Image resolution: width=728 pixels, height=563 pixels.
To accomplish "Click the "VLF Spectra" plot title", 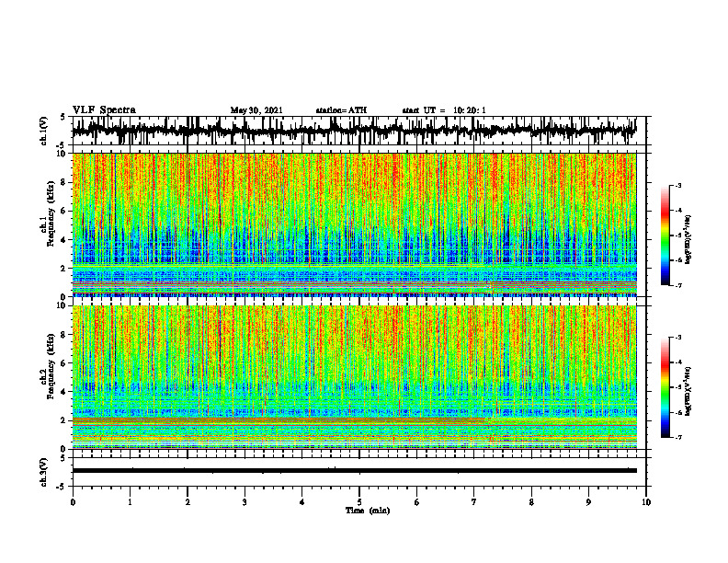I will (104, 110).
